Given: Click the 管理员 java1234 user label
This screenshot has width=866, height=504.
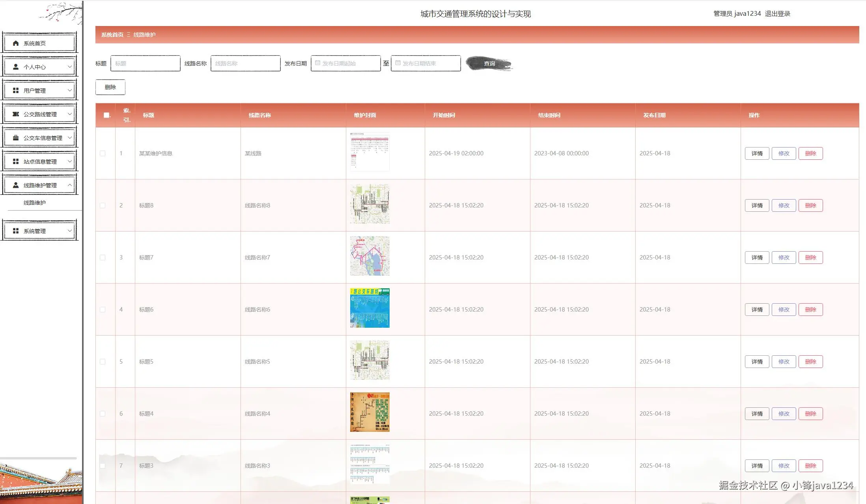Looking at the screenshot, I should tap(737, 14).
